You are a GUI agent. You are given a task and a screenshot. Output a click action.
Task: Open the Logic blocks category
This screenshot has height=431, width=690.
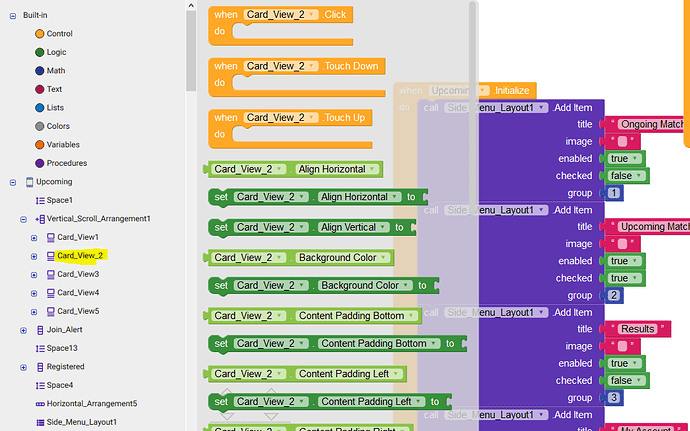pyautogui.click(x=56, y=52)
